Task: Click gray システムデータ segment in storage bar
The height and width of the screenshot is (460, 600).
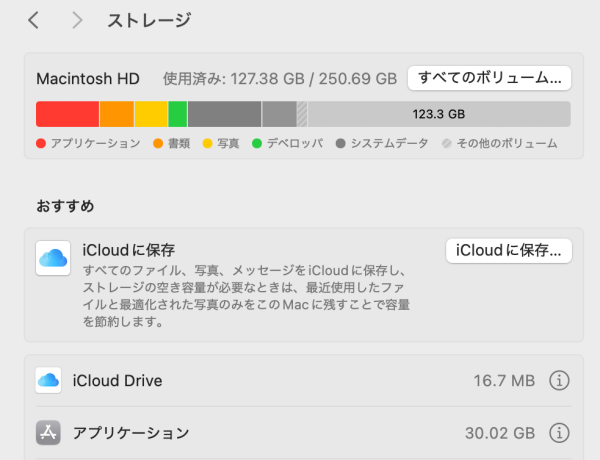Action: 224,114
